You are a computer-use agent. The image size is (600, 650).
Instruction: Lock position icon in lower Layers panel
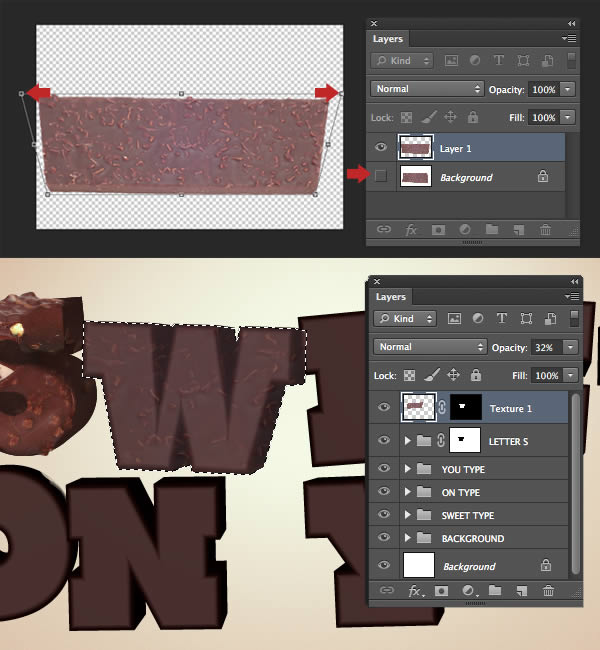point(453,375)
